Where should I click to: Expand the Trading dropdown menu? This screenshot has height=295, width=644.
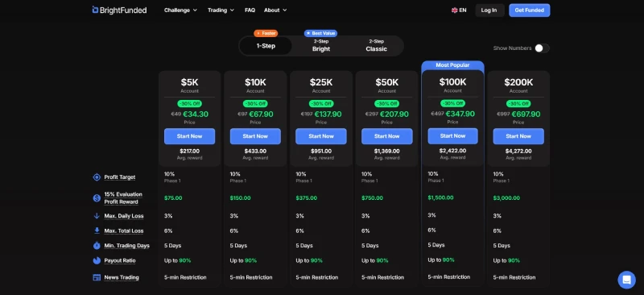(x=221, y=10)
